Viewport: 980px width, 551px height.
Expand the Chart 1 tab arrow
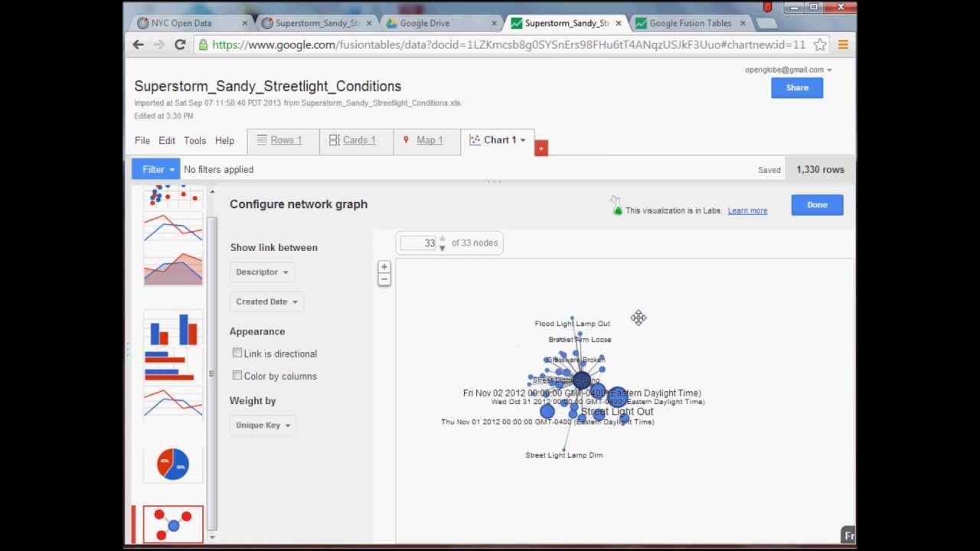tap(523, 141)
